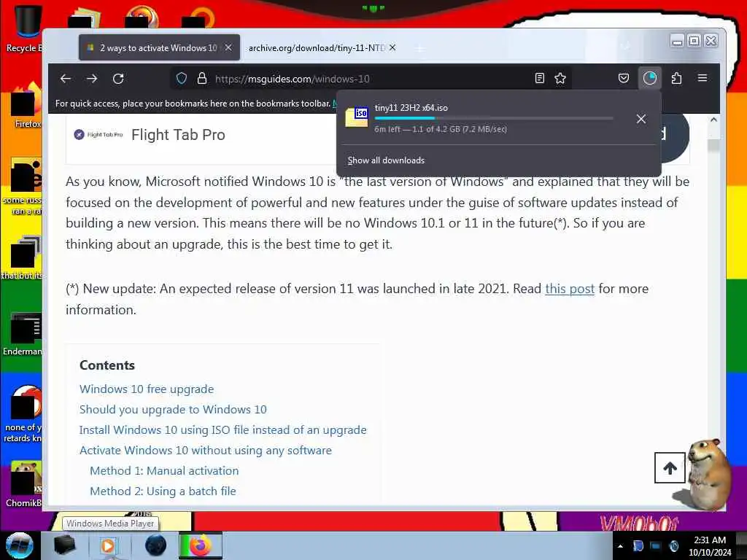The width and height of the screenshot is (747, 560).
Task: Open the tracking protection shield
Action: (182, 79)
